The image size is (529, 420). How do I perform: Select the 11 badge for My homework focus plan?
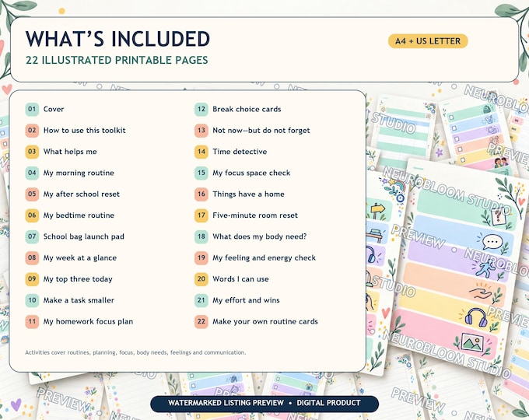point(32,322)
